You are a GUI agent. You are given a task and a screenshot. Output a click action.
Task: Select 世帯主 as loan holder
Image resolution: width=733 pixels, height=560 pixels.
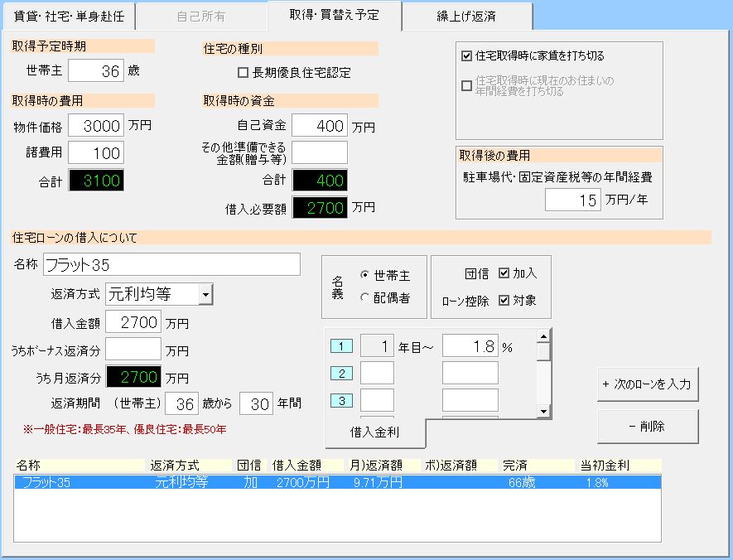tap(364, 275)
